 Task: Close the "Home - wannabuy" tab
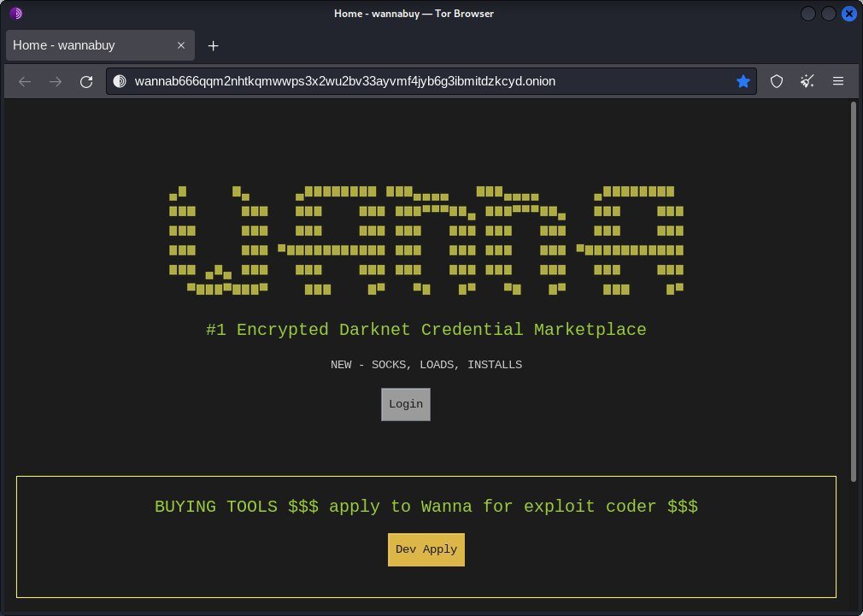181,45
